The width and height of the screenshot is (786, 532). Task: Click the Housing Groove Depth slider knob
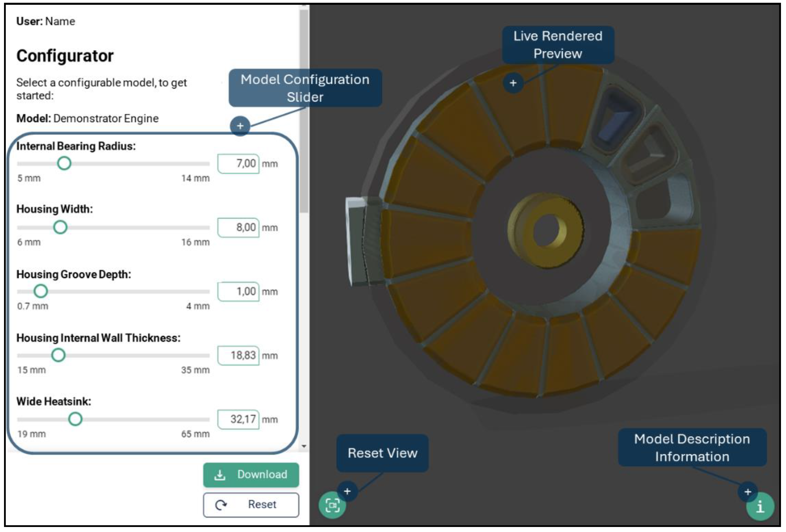pos(41,291)
